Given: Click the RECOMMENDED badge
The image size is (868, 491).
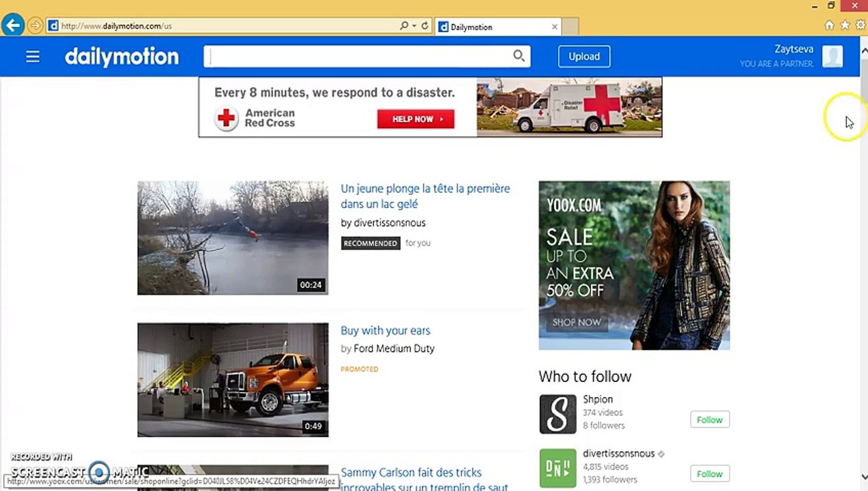Looking at the screenshot, I should 371,243.
